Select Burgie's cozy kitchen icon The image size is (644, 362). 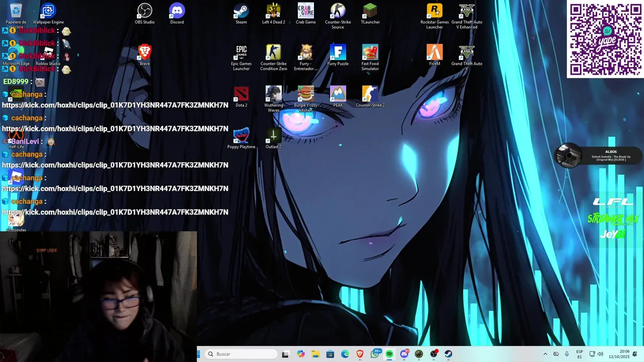[306, 100]
